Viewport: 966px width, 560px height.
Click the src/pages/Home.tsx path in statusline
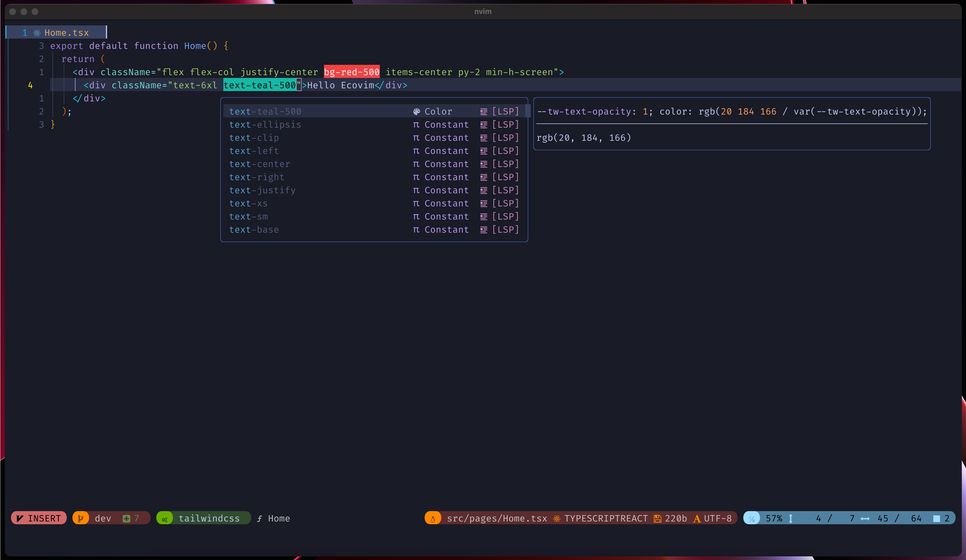(497, 518)
